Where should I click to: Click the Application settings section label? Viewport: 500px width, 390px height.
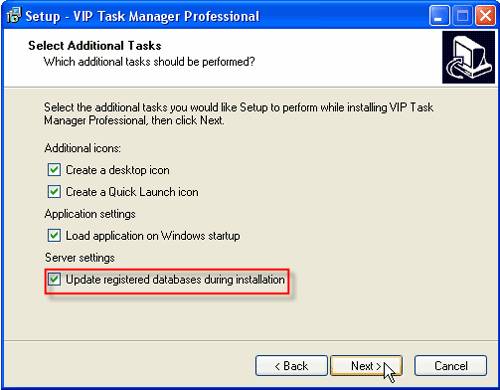coord(90,214)
